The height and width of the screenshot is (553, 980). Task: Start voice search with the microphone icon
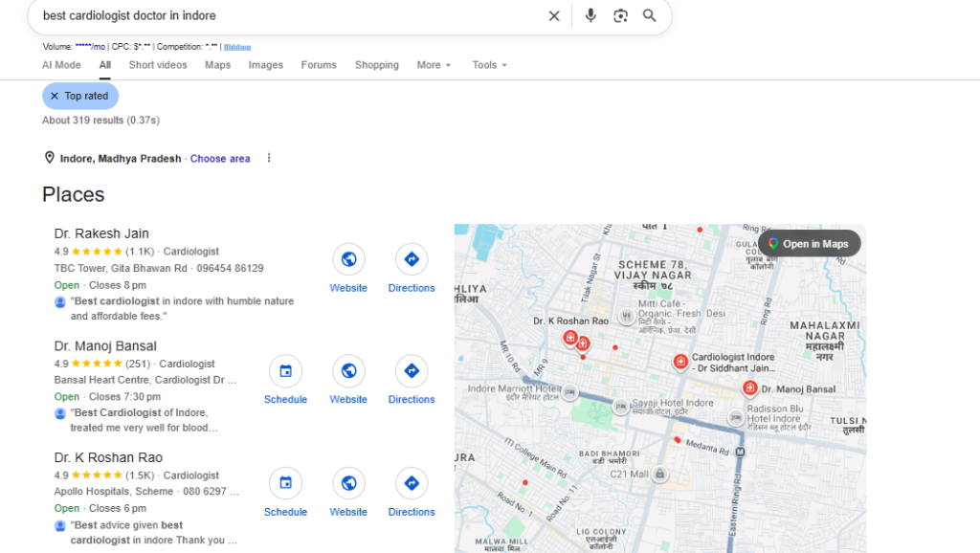tap(590, 15)
